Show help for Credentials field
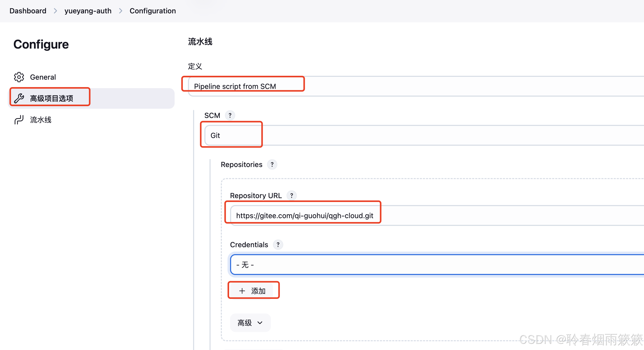The height and width of the screenshot is (350, 644). (x=278, y=245)
